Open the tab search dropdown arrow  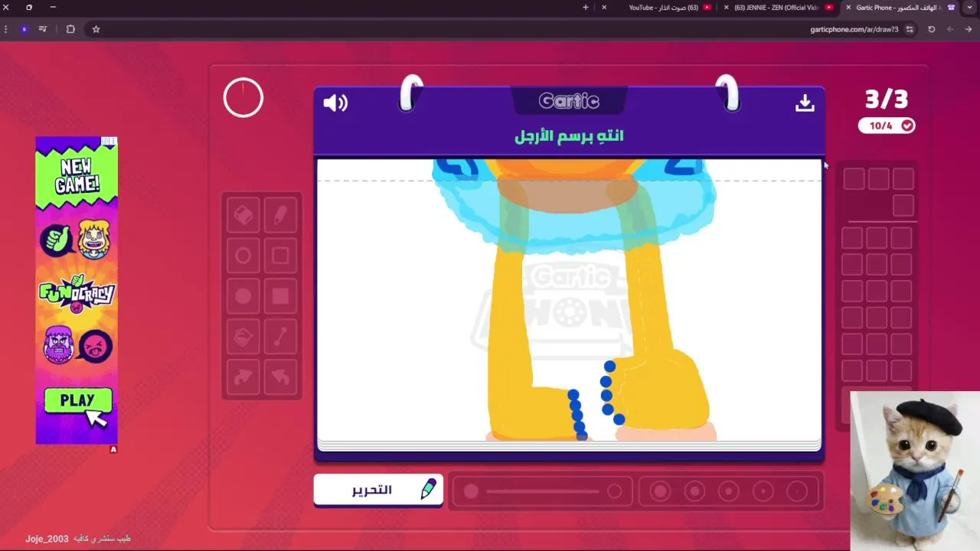970,8
